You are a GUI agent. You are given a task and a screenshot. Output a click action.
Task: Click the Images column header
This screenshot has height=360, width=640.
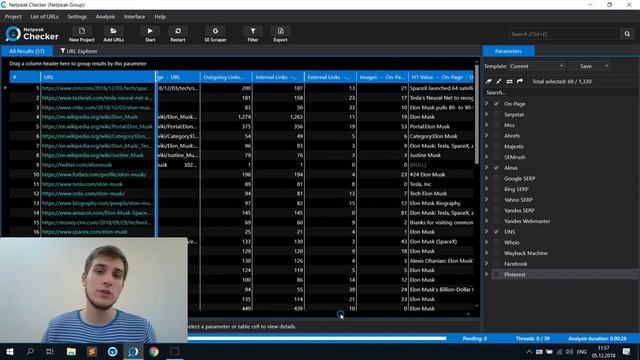pyautogui.click(x=382, y=77)
